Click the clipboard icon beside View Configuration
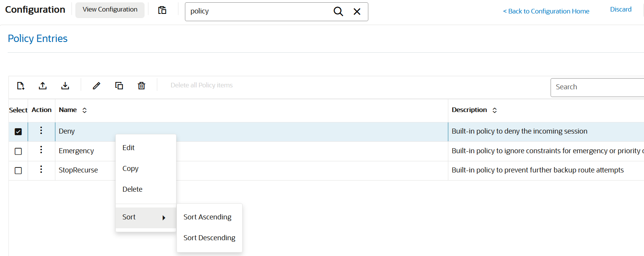This screenshot has height=256, width=644. pos(162,10)
